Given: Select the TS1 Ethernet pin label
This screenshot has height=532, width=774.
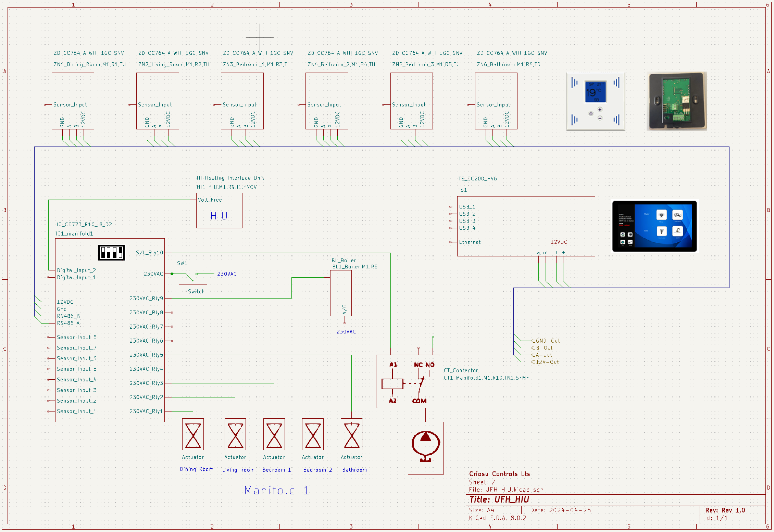Looking at the screenshot, I should tap(470, 242).
